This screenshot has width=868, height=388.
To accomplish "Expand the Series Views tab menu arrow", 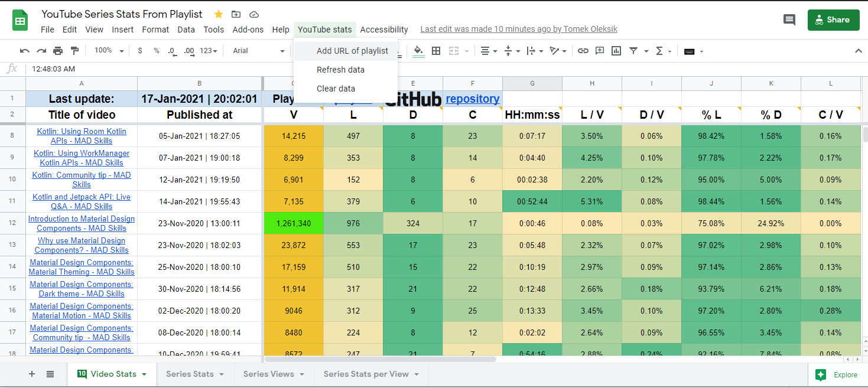I will pos(302,374).
